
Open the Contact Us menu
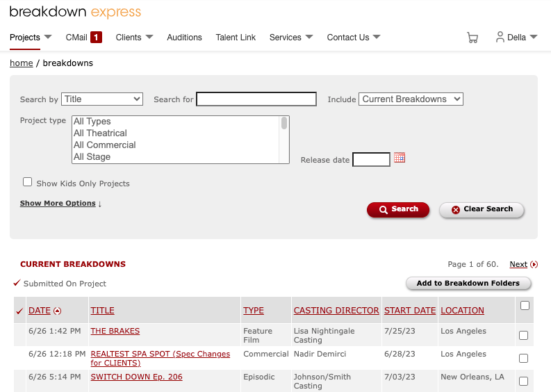pyautogui.click(x=348, y=38)
